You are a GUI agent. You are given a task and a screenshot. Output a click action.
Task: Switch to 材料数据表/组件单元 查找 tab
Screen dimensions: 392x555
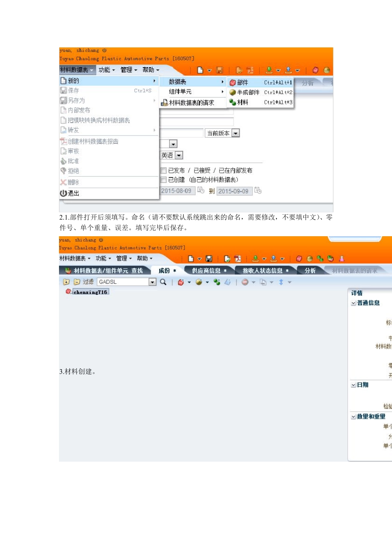[x=104, y=271]
